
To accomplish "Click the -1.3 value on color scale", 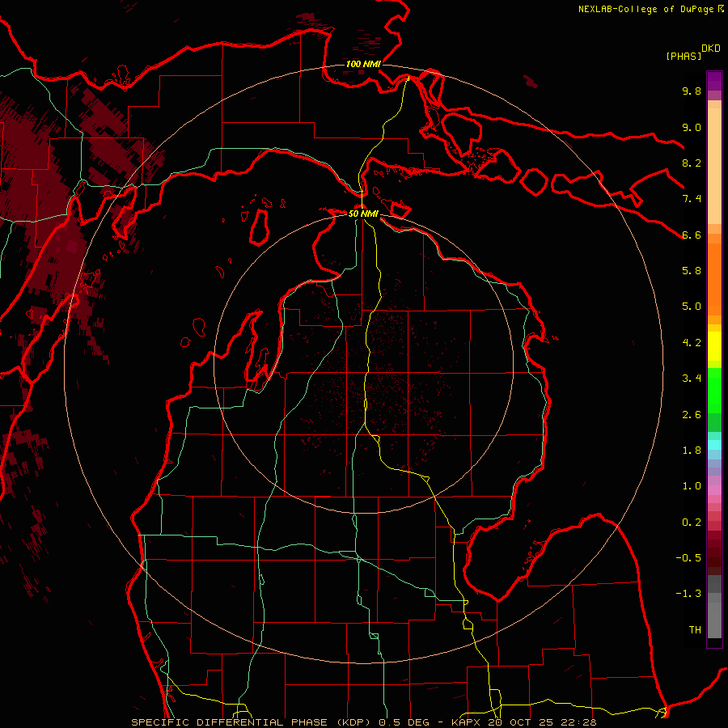I will click(x=688, y=594).
